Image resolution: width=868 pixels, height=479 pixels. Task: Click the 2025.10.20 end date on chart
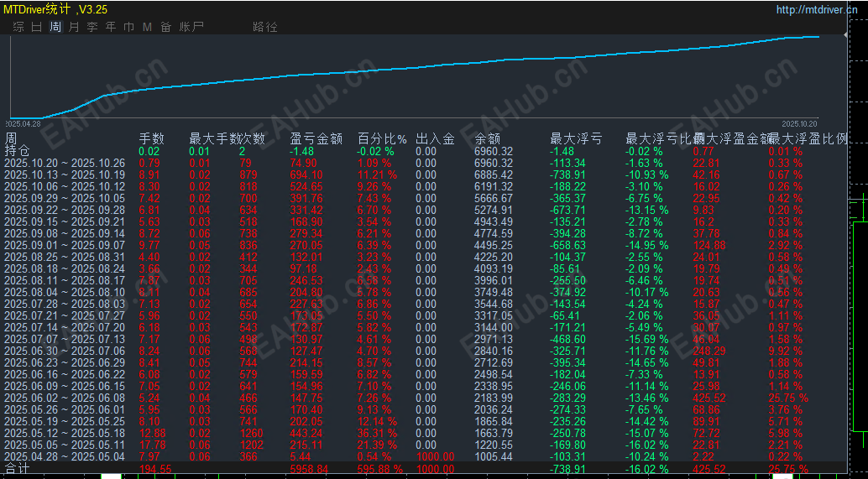[799, 124]
